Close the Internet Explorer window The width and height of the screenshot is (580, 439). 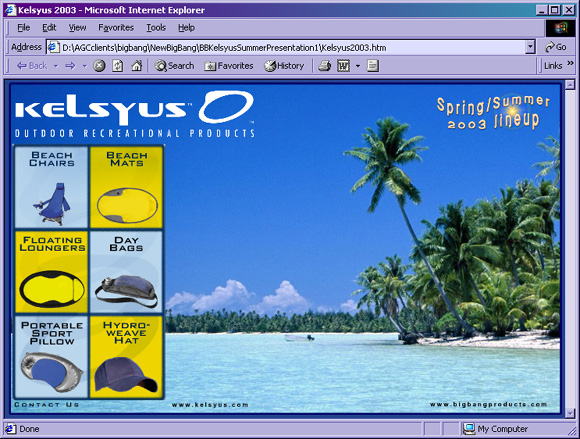pos(569,10)
